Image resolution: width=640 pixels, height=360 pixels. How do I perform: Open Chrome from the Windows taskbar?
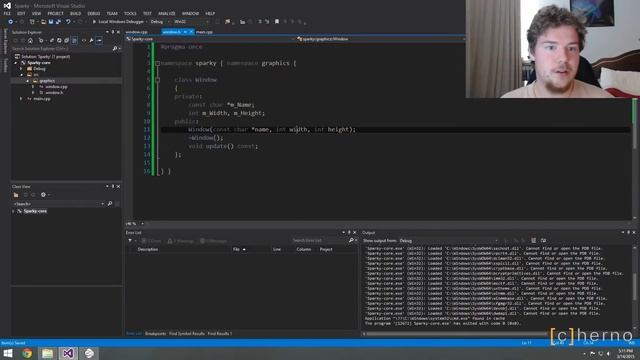(x=27, y=353)
